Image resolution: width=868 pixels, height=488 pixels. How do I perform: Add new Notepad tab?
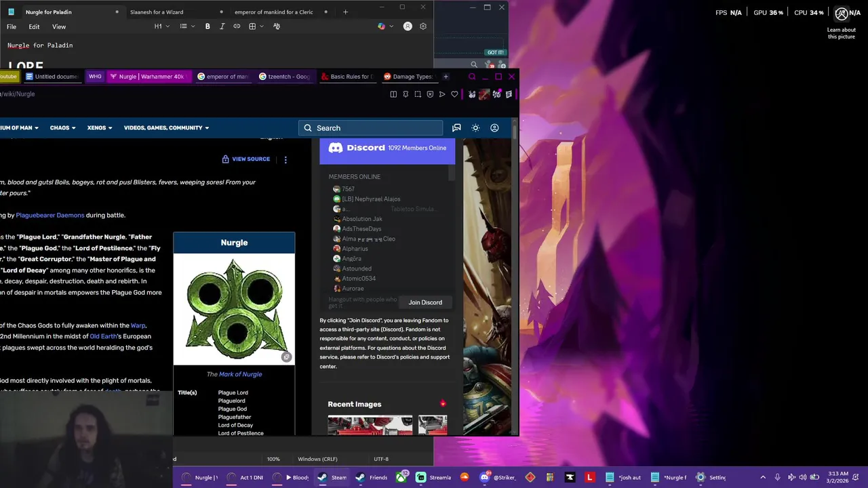[x=345, y=12]
